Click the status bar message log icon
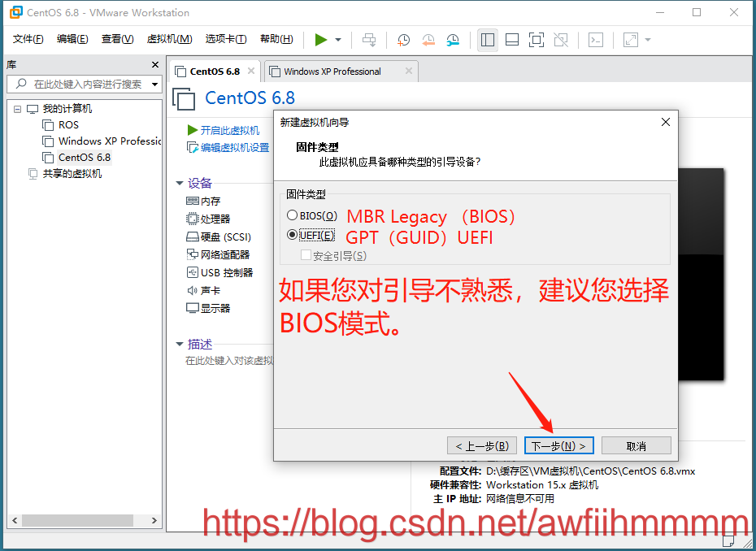This screenshot has width=756, height=551. 728,541
